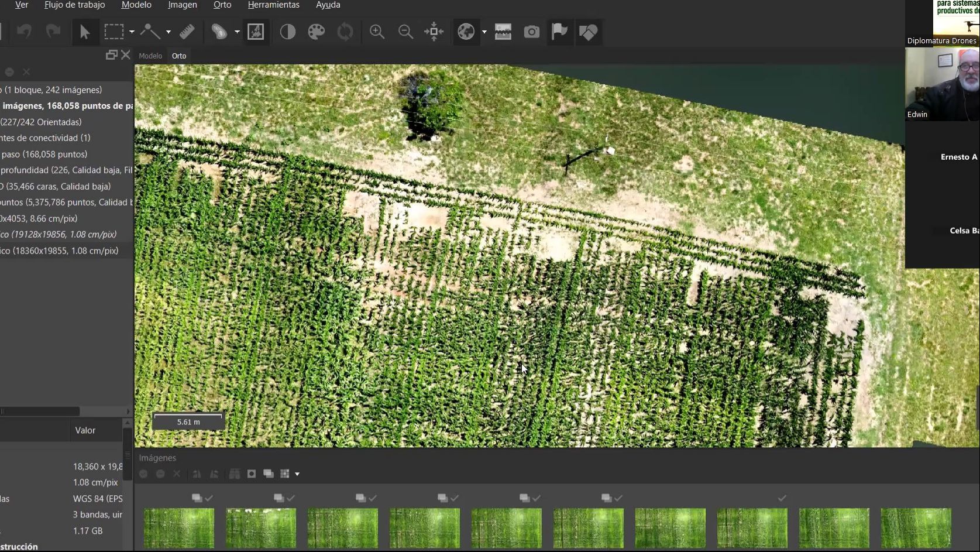Click the workspace horizontal scrollbar
The height and width of the screenshot is (552, 980).
[40, 412]
